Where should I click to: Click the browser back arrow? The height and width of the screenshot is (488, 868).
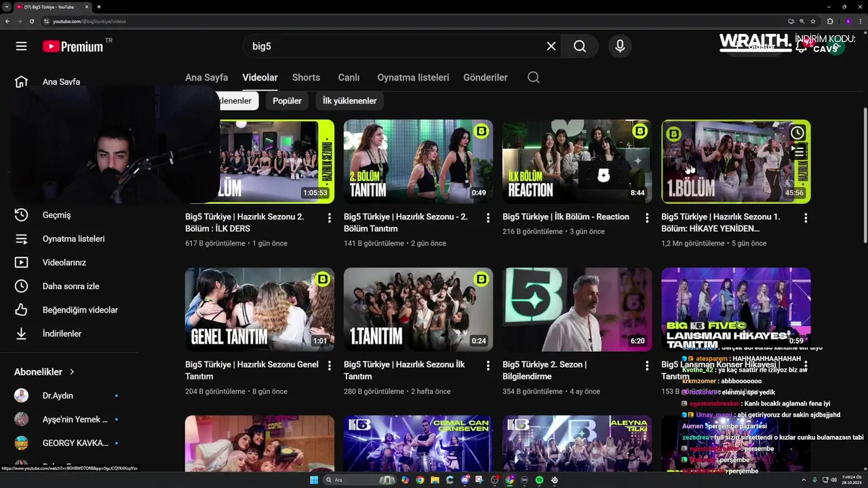7,21
